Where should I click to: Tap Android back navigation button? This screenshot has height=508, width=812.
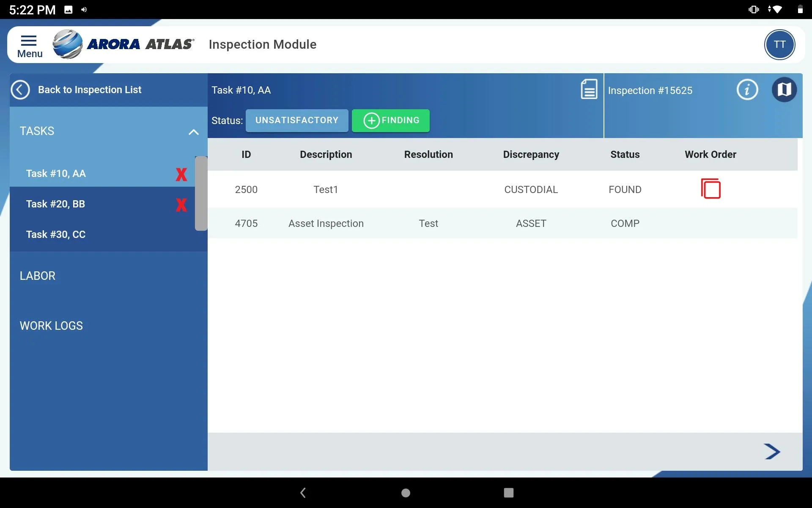pyautogui.click(x=303, y=493)
